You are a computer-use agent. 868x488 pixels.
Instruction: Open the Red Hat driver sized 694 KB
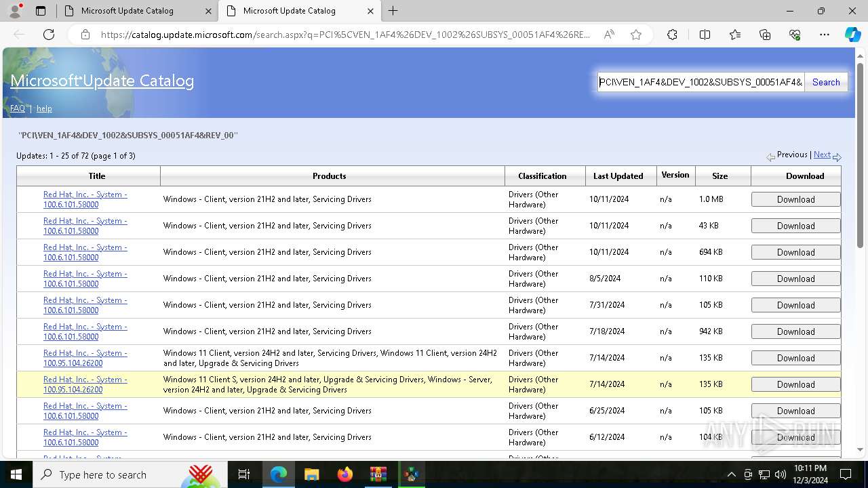point(85,252)
